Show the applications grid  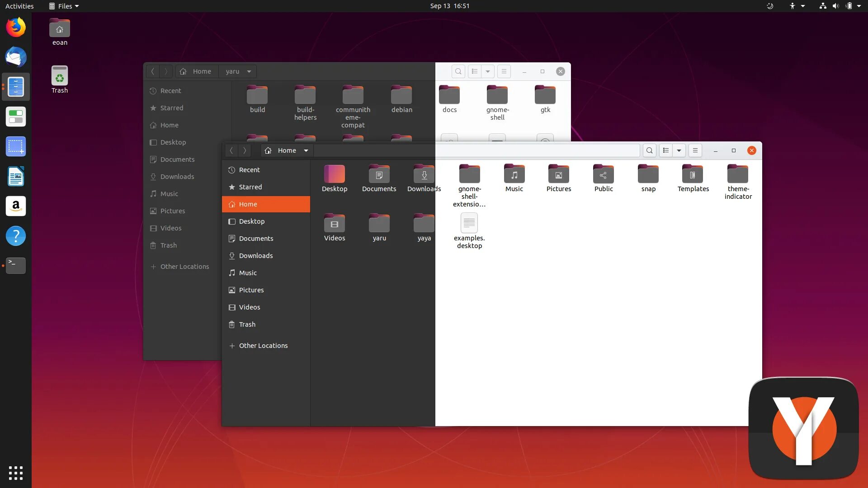tap(16, 473)
